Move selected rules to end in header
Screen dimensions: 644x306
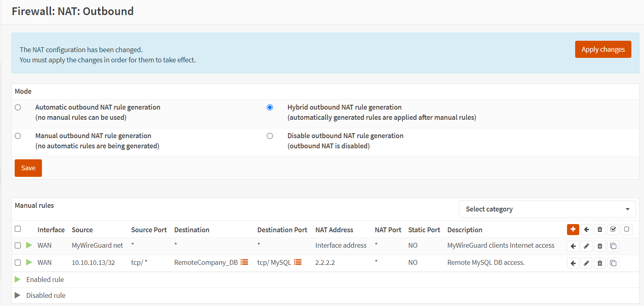pyautogui.click(x=586, y=229)
